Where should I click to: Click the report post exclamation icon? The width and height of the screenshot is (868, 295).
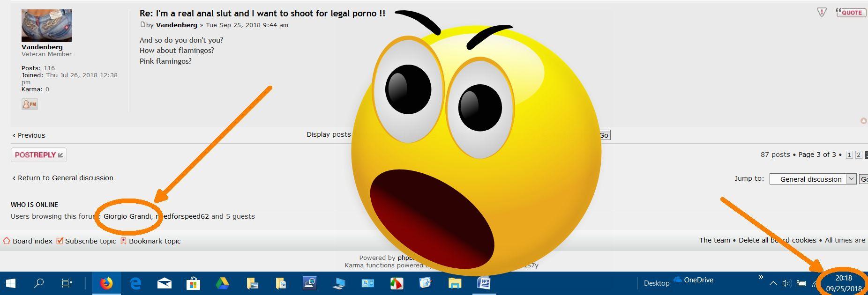tap(821, 13)
